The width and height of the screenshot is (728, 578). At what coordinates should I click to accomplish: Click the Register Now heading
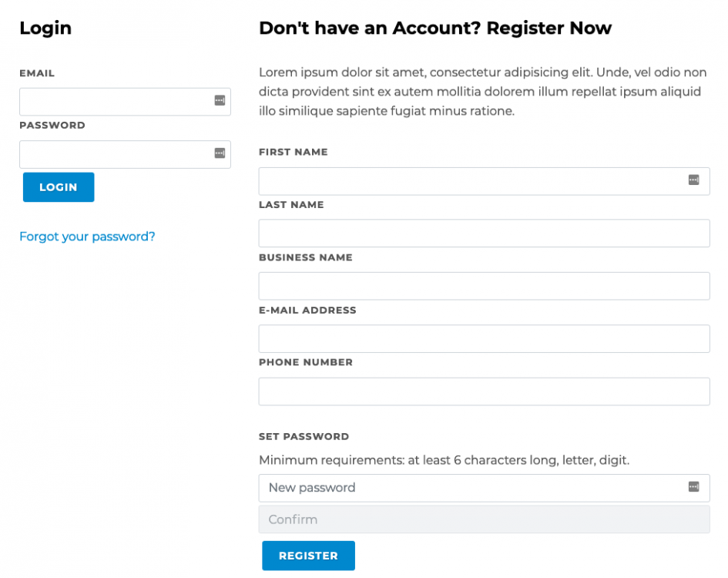coord(435,28)
